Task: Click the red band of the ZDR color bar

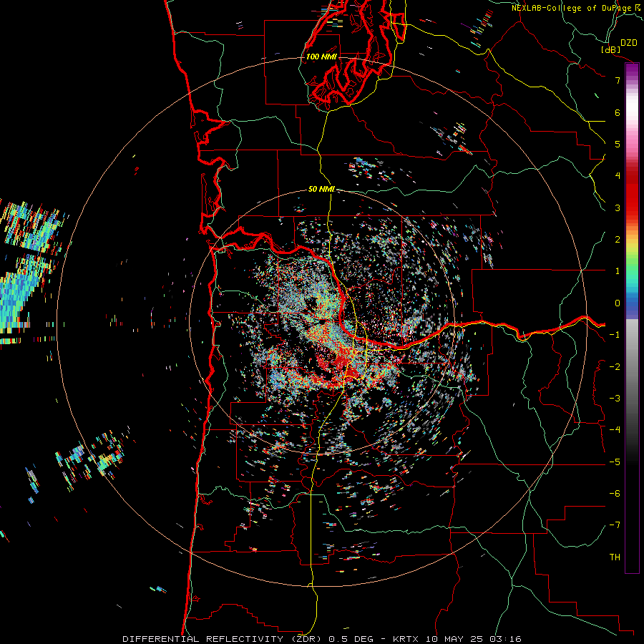Action: [632, 193]
